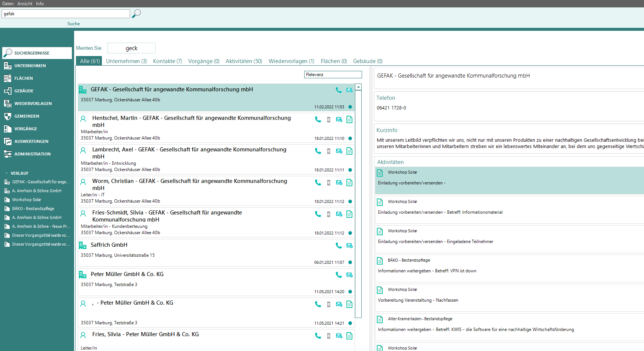Open Gemeinden in the sidebar
Viewport: 644px width, 351px height.
[27, 116]
